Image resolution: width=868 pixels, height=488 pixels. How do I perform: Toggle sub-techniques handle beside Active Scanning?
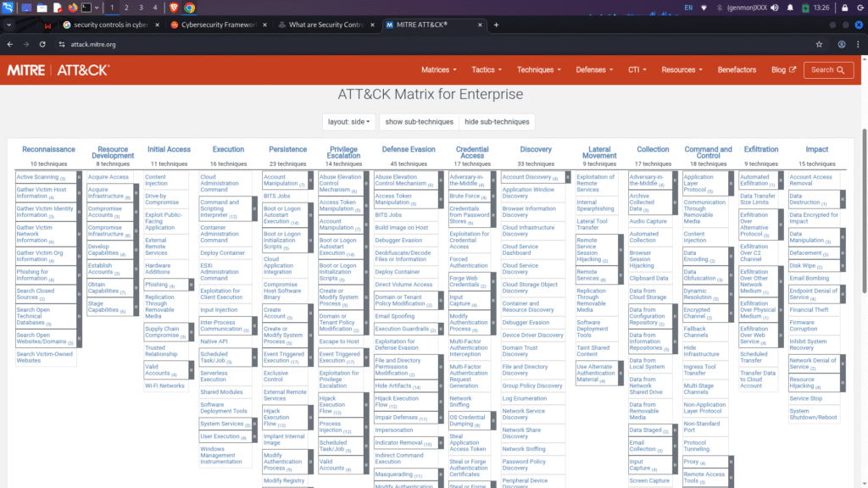coord(77,177)
